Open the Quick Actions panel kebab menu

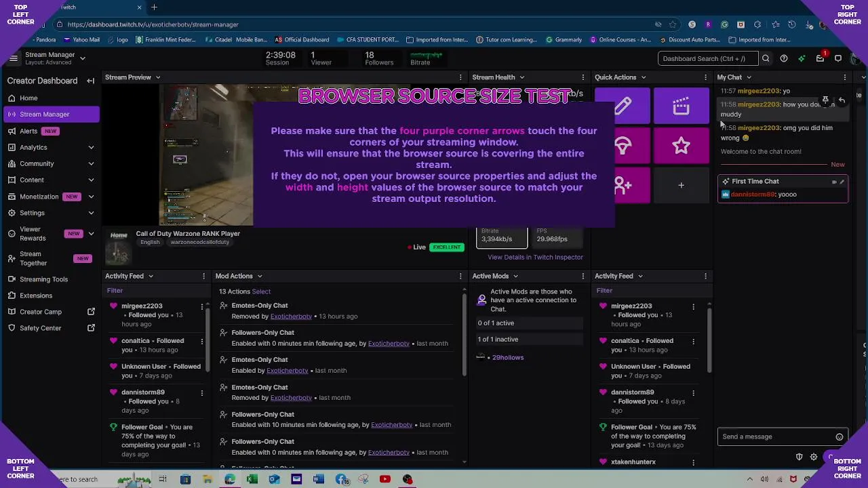point(706,77)
